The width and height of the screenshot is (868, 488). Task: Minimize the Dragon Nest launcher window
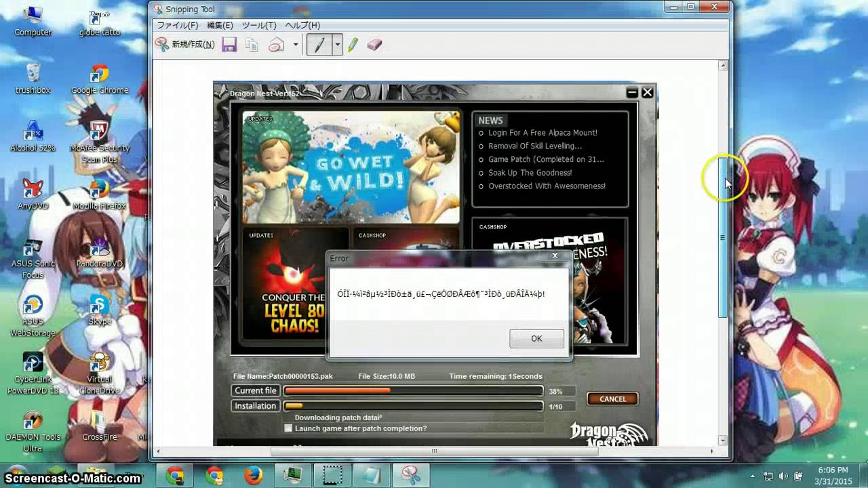coord(632,92)
